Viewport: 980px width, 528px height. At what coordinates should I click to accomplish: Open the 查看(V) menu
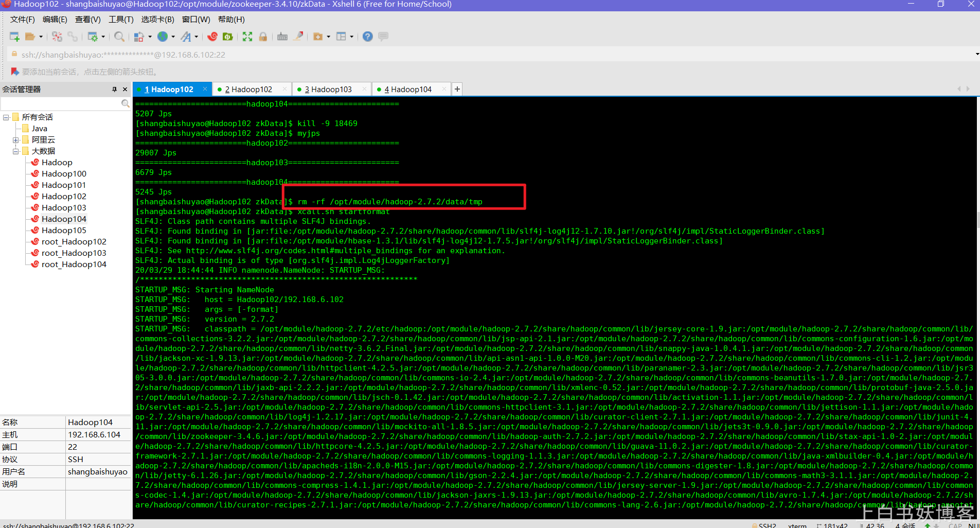[88, 20]
